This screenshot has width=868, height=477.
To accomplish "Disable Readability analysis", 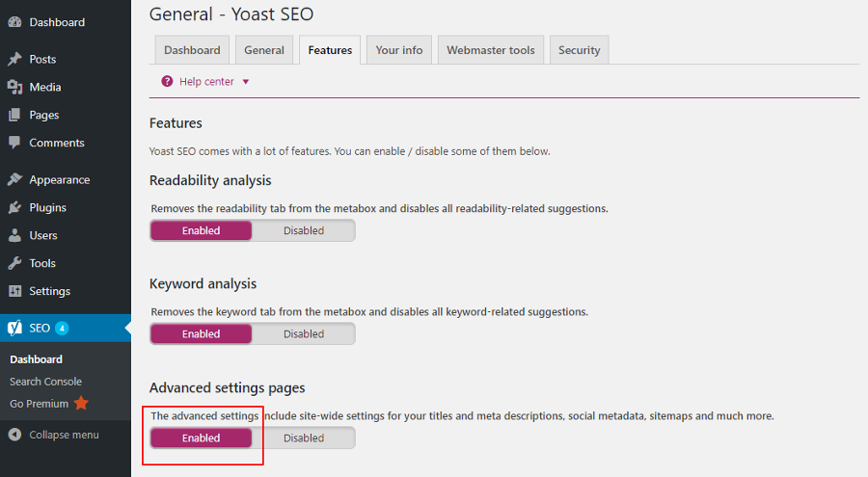I will tap(304, 230).
